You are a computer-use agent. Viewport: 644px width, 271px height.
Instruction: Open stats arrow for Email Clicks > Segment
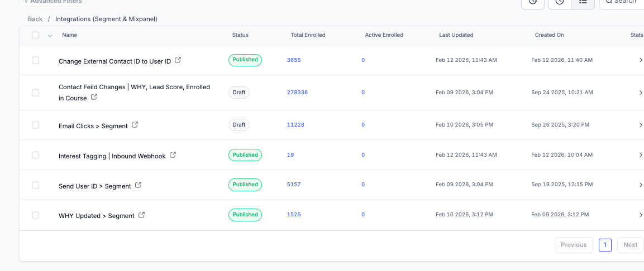click(641, 125)
